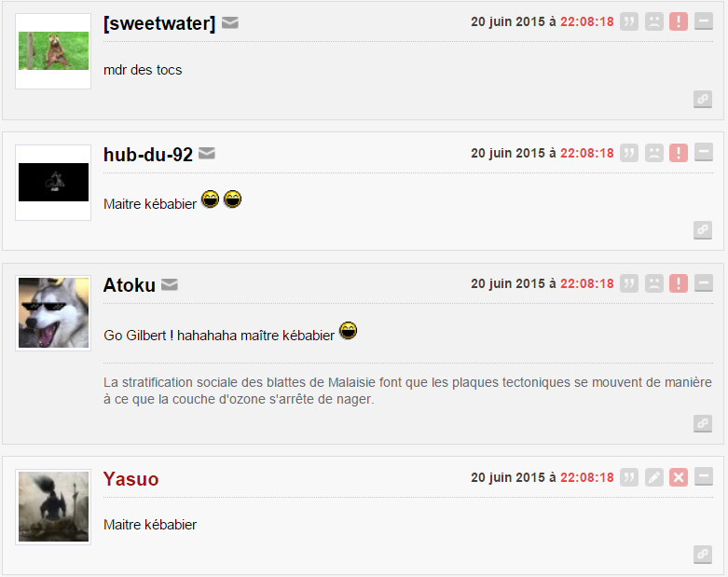
Task: Collapse Atoku's post with minus button
Action: click(x=704, y=283)
